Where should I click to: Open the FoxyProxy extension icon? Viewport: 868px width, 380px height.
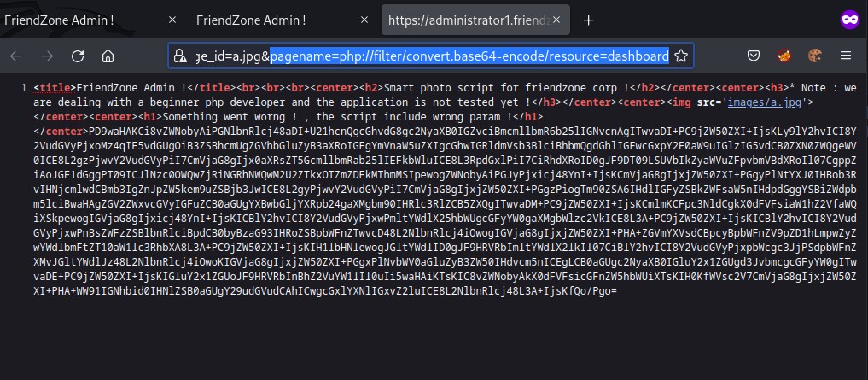784,56
